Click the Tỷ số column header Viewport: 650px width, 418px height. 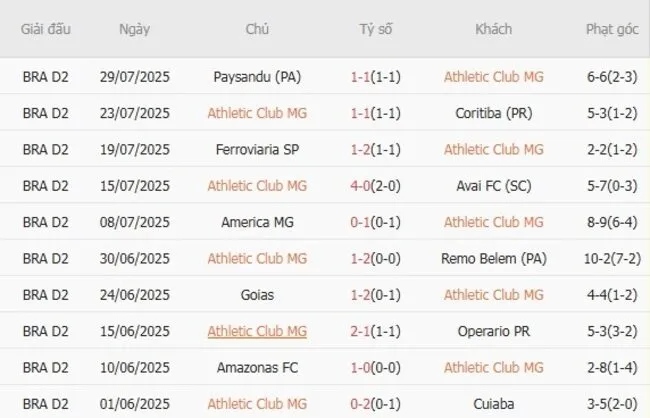[x=376, y=29]
